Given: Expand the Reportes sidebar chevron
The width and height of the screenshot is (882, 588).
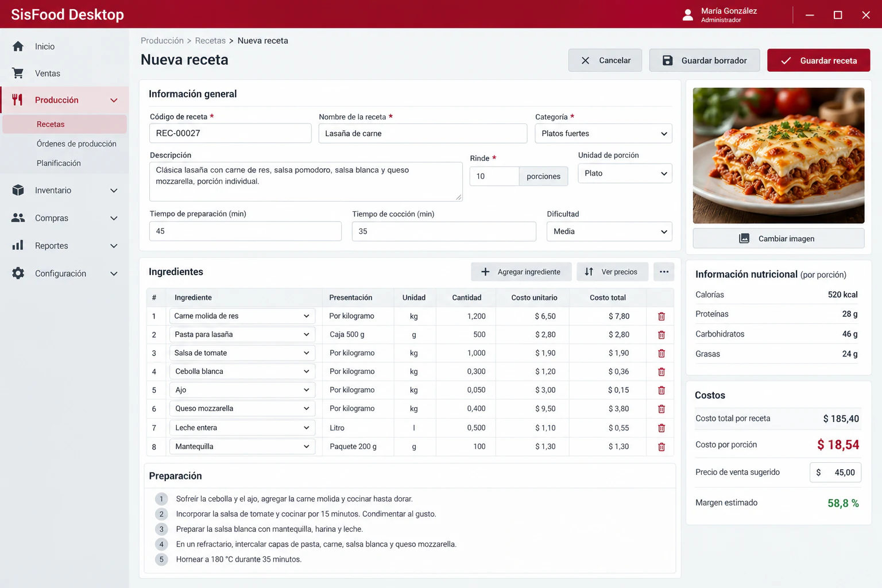Looking at the screenshot, I should click(114, 246).
